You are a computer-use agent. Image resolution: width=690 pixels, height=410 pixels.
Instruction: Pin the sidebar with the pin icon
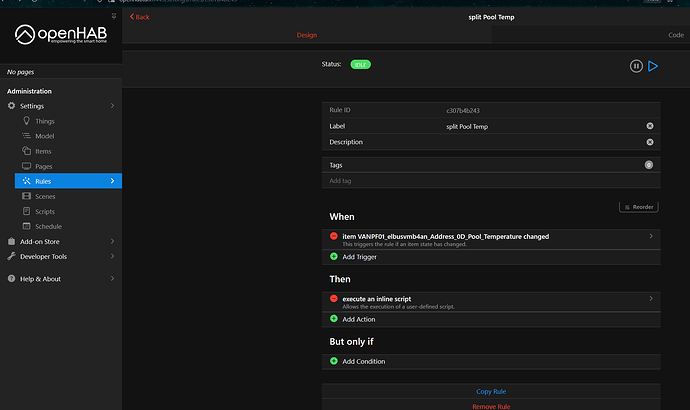[114, 16]
